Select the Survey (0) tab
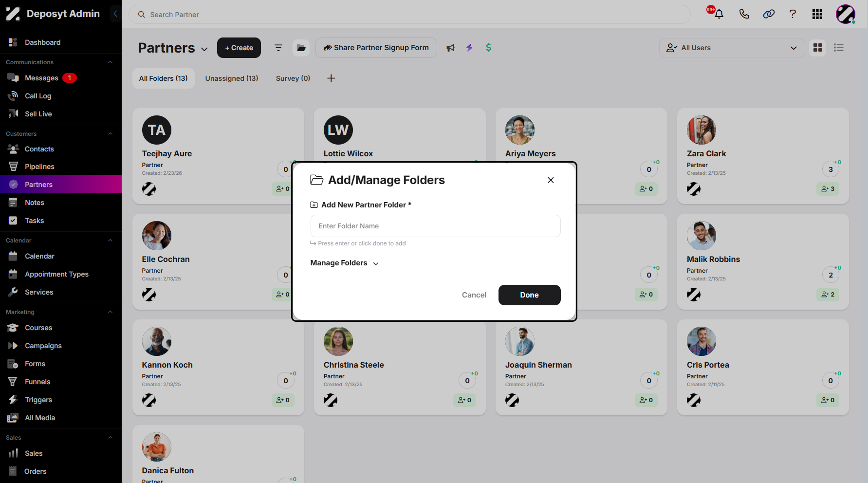The height and width of the screenshot is (483, 868). coord(293,78)
